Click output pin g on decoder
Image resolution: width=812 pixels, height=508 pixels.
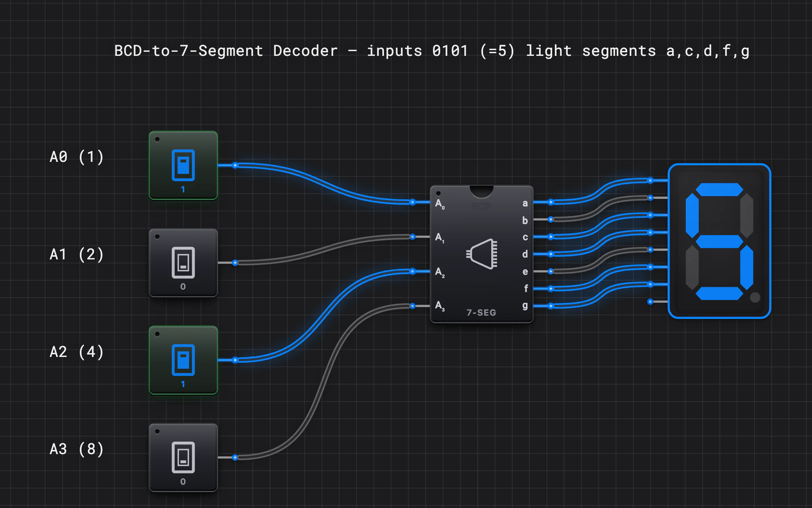pyautogui.click(x=551, y=306)
